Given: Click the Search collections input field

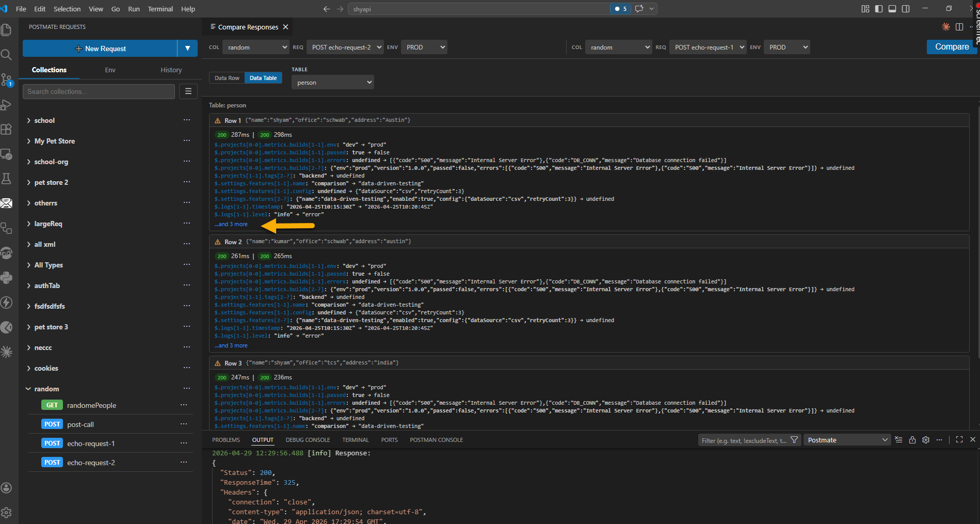Looking at the screenshot, I should (x=99, y=91).
